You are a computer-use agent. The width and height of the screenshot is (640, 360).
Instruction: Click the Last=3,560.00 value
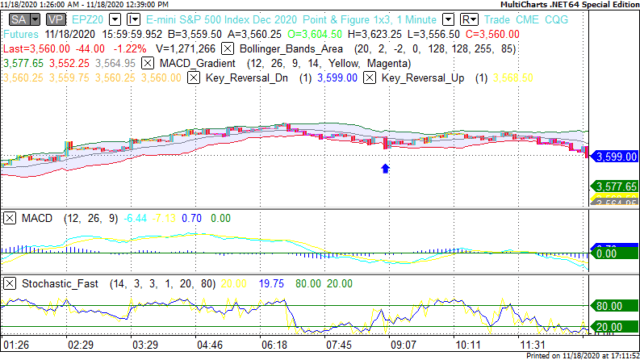click(36, 49)
